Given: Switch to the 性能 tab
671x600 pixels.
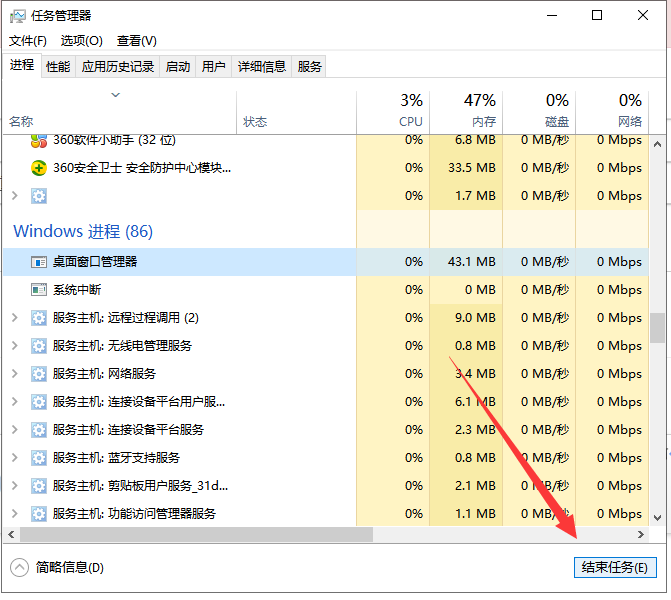Looking at the screenshot, I should tap(58, 67).
